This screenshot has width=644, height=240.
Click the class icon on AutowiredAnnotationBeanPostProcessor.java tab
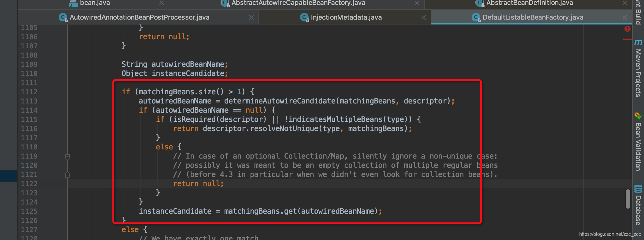[x=63, y=17]
